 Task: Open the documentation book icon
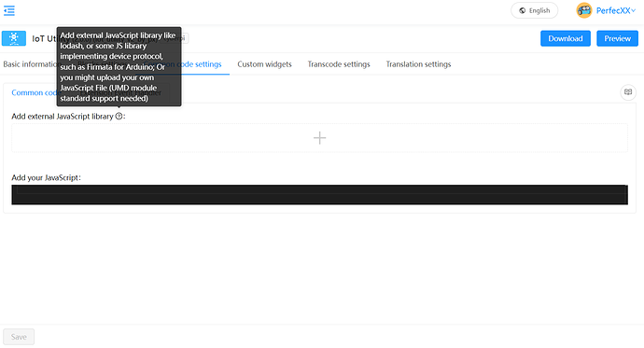point(628,92)
